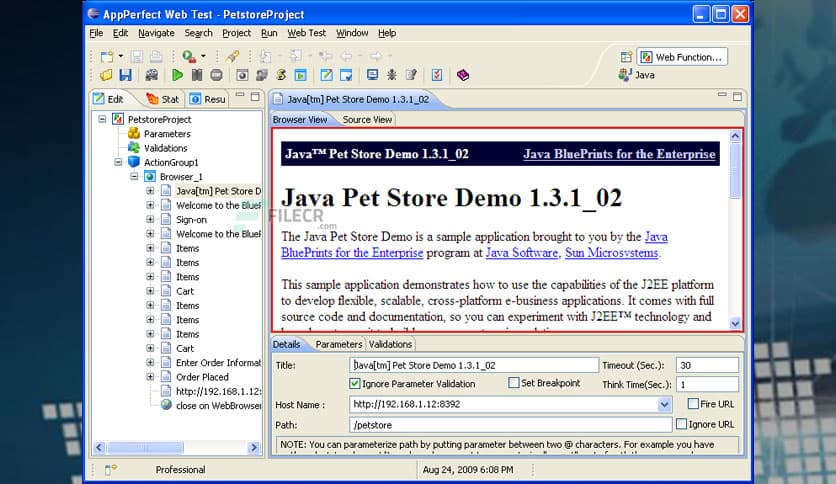Open the Run External Tool dropdown arrow

[203, 56]
